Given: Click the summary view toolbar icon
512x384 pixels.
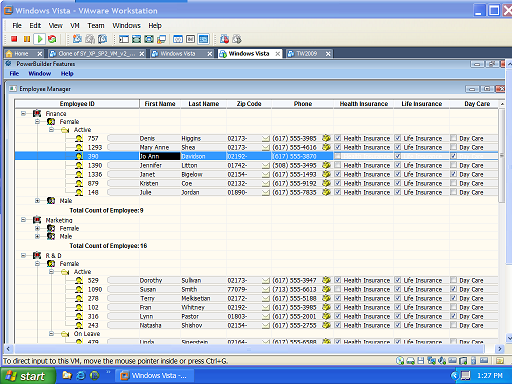Looking at the screenshot, I should tap(178, 39).
